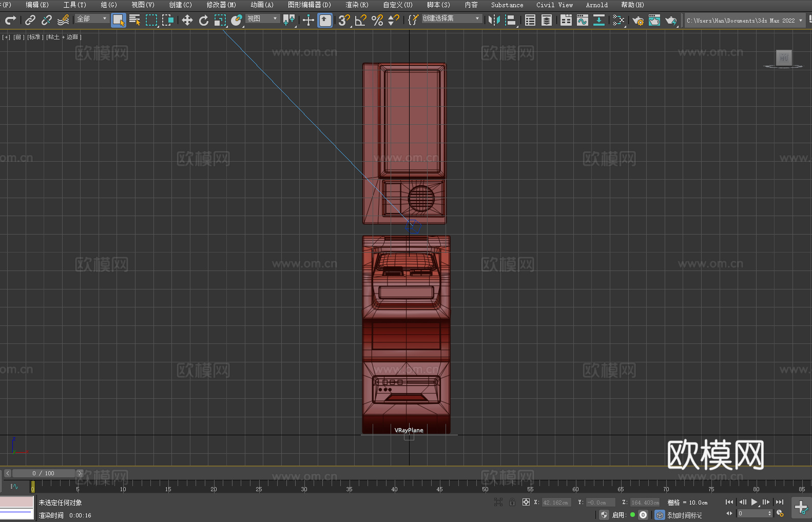Toggle Angle Snap on
This screenshot has width=812, height=522.
pos(361,20)
